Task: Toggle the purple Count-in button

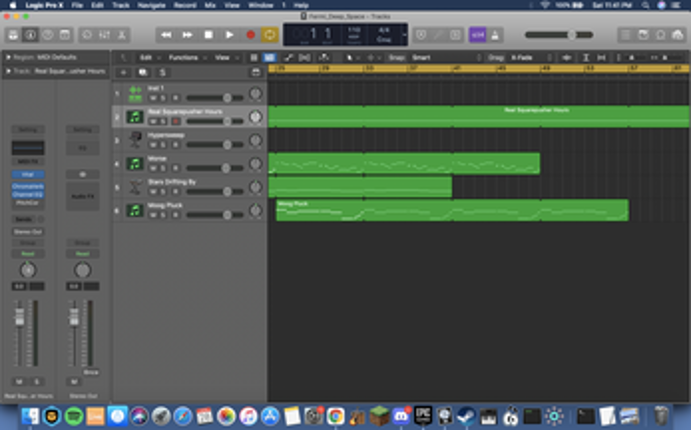Action: click(x=478, y=35)
